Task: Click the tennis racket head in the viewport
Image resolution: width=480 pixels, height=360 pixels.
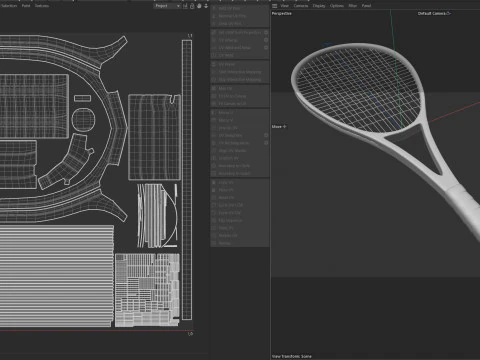Action: 358,88
